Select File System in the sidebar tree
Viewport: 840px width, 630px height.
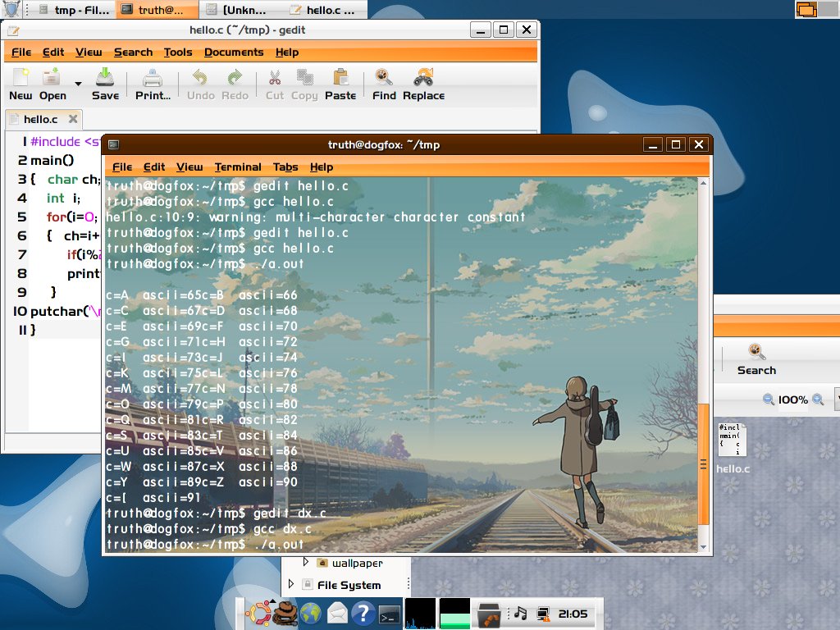pos(349,585)
